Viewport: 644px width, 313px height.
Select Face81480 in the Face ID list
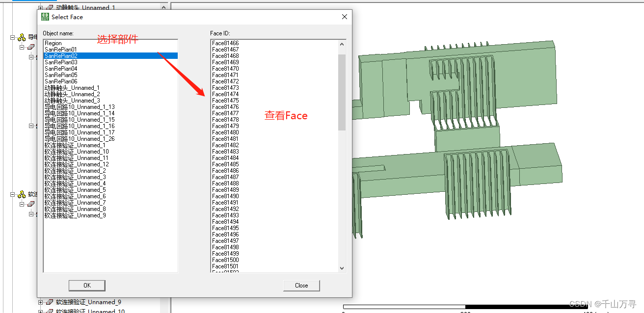point(225,132)
